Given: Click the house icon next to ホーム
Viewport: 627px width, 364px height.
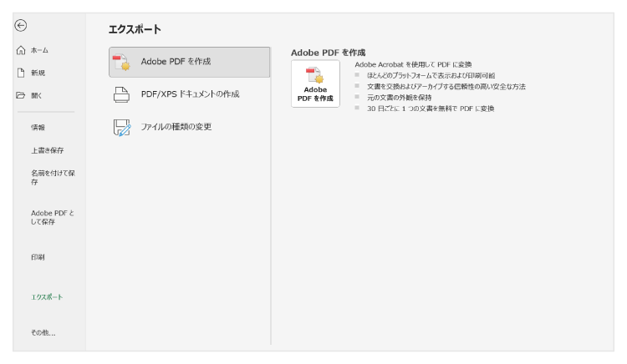Looking at the screenshot, I should [x=21, y=50].
